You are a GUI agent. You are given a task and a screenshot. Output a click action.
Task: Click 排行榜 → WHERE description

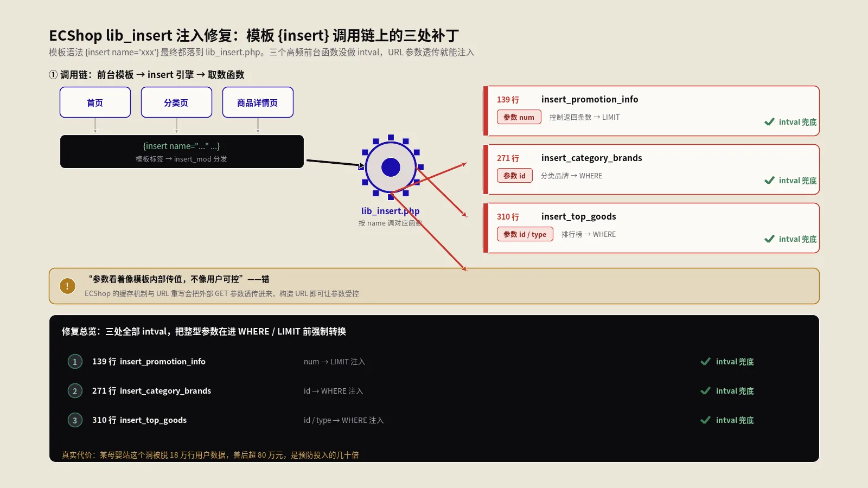point(589,234)
